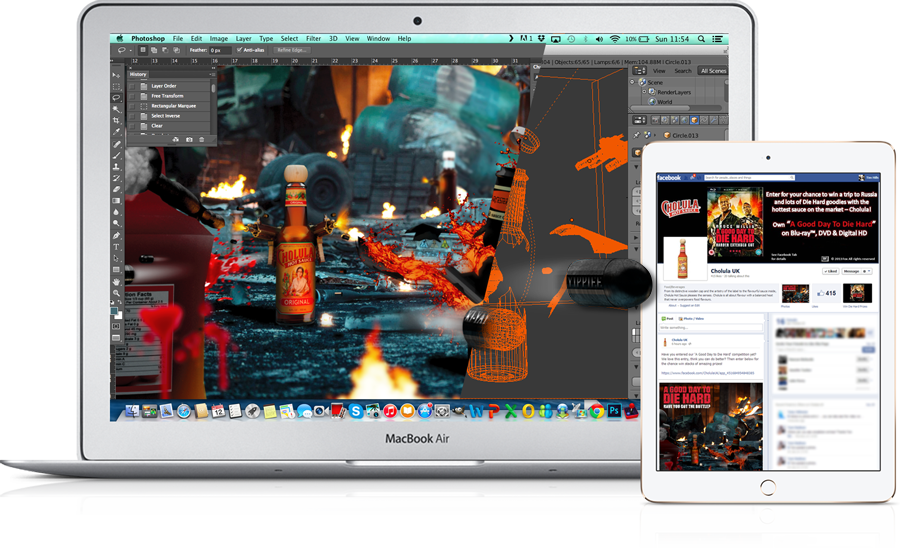The image size is (900, 548).
Task: Select the Lasso tool in the toolbar
Action: tap(117, 98)
